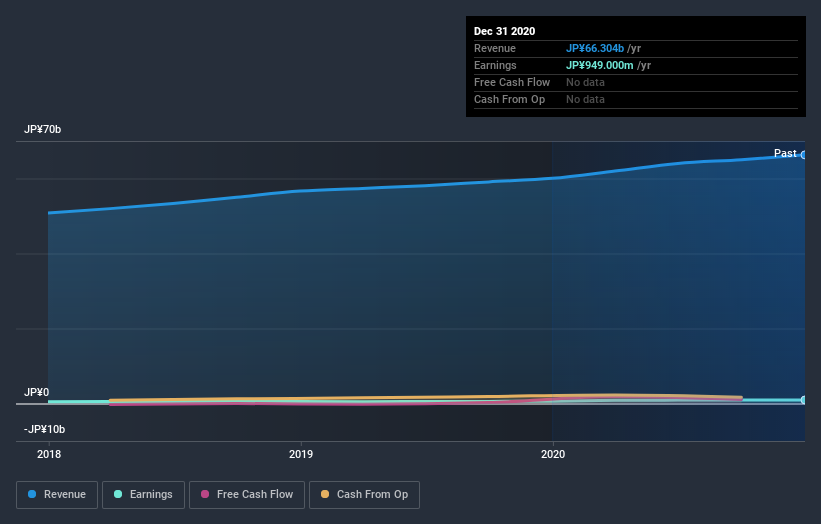This screenshot has height=524, width=821.
Task: Toggle the Cash From Op legend button
Action: coord(364,495)
